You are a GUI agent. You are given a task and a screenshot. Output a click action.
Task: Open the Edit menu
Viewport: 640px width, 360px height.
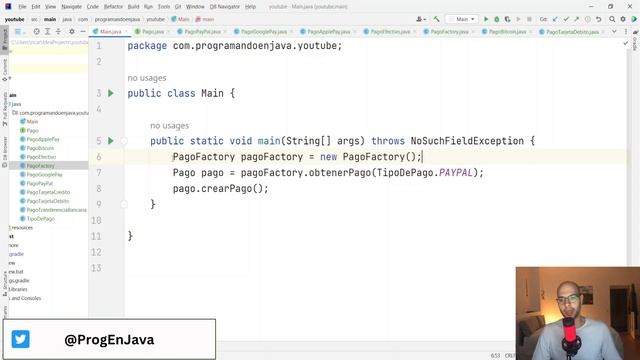tap(36, 7)
